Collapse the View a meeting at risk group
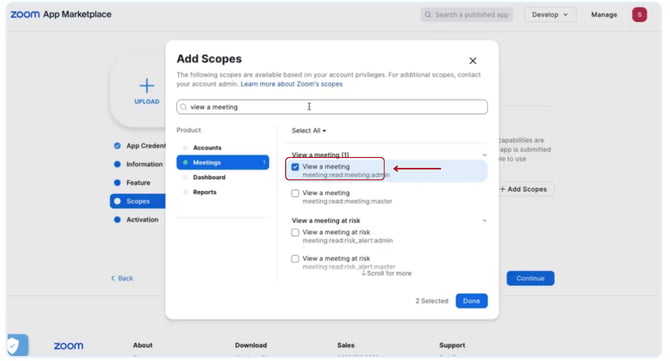Viewport: 670px width, 361px height. coord(484,220)
